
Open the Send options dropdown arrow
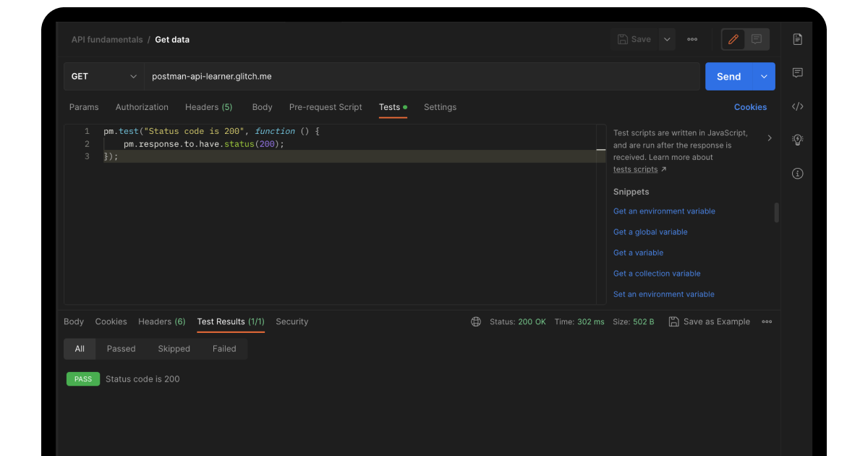point(764,76)
